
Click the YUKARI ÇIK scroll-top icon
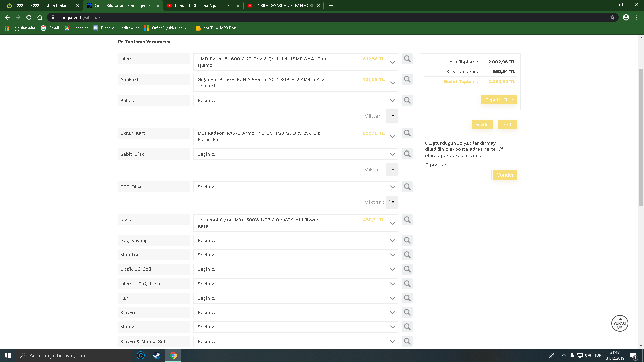click(620, 324)
